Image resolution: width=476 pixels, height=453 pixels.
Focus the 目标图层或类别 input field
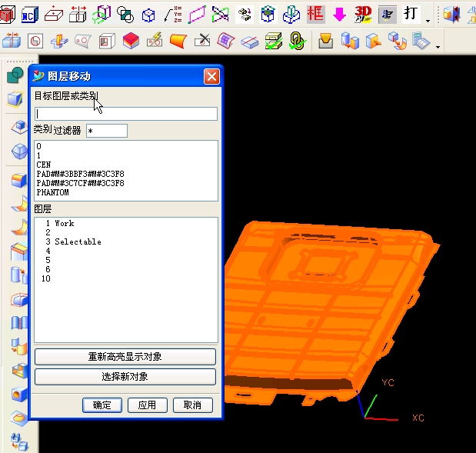(x=126, y=114)
